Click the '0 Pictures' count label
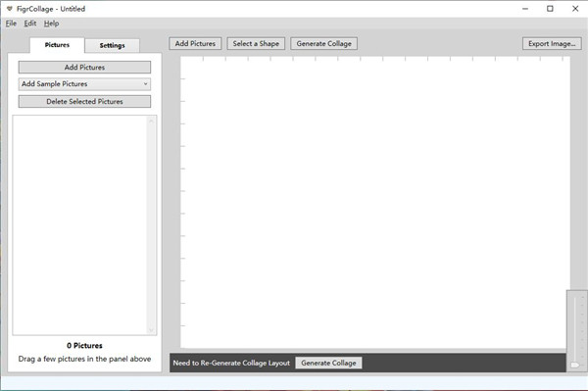This screenshot has width=588, height=391. 84,345
